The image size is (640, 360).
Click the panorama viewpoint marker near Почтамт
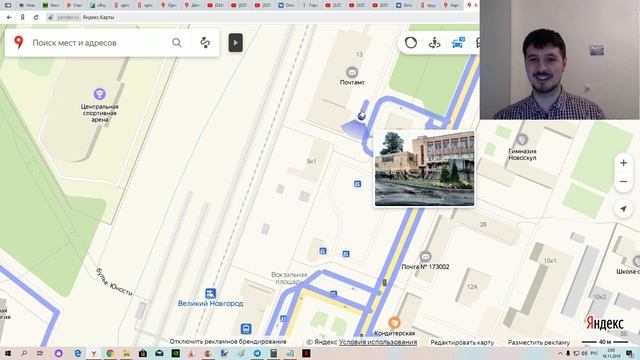[361, 116]
